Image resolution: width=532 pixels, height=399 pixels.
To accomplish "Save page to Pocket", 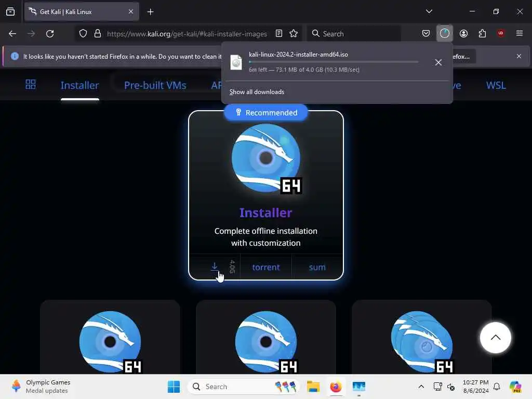I will 426,34.
